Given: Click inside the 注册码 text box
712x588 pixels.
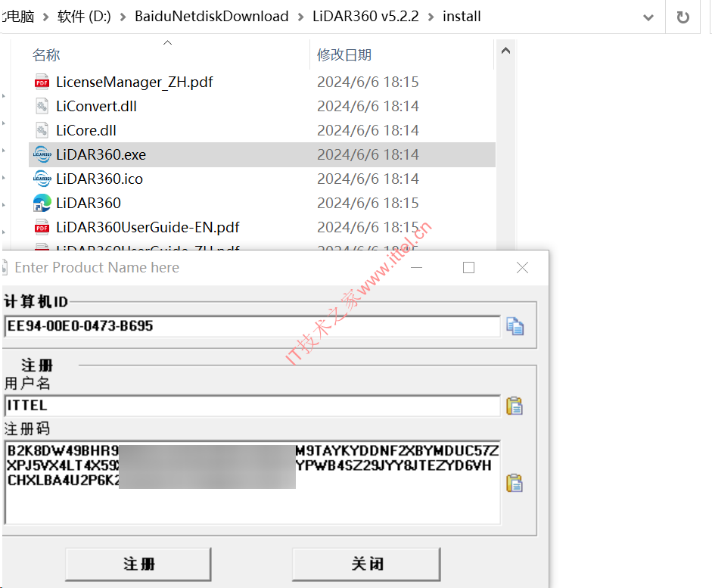Looking at the screenshot, I should [x=253, y=482].
